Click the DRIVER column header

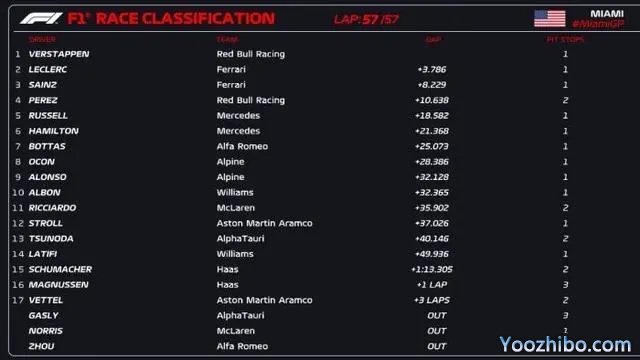click(x=42, y=40)
